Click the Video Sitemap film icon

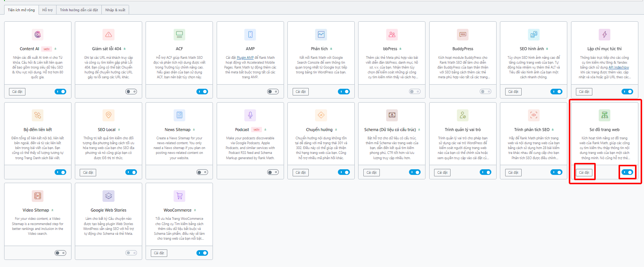click(x=37, y=196)
